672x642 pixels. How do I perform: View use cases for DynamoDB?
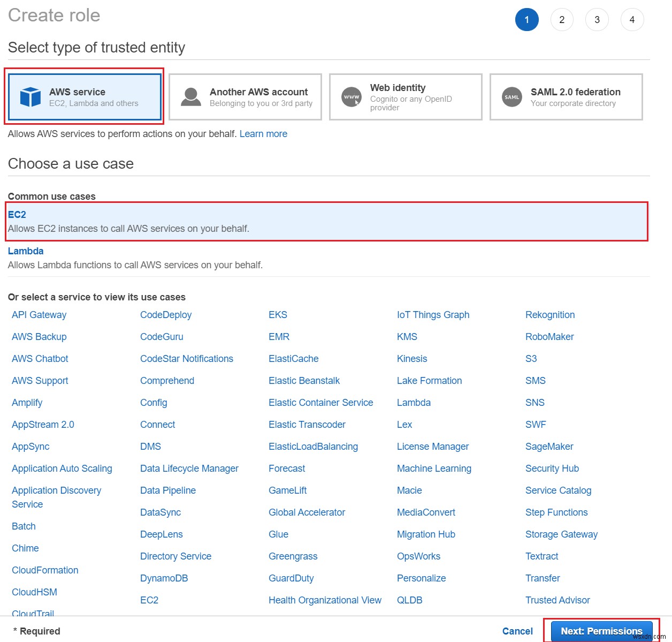[164, 578]
